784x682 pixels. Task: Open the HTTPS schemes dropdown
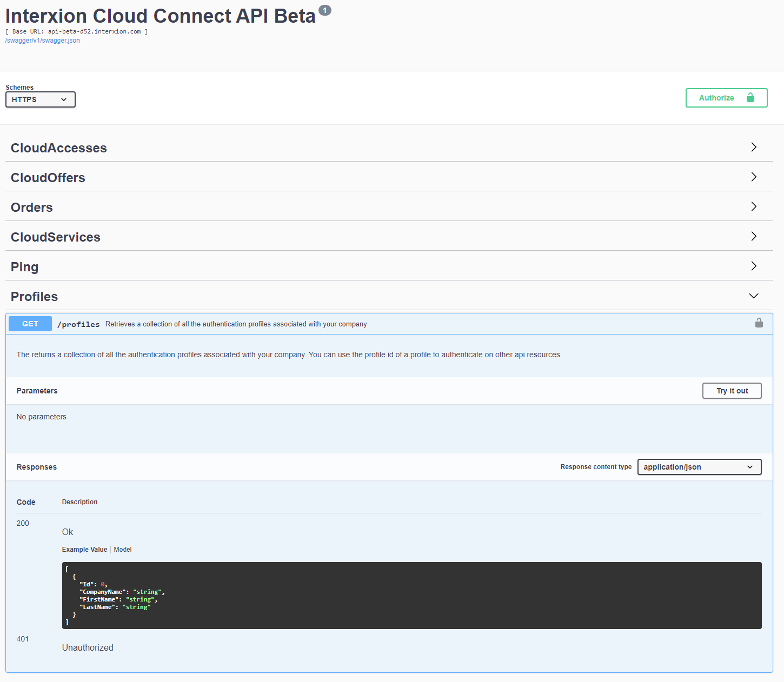[x=41, y=99]
